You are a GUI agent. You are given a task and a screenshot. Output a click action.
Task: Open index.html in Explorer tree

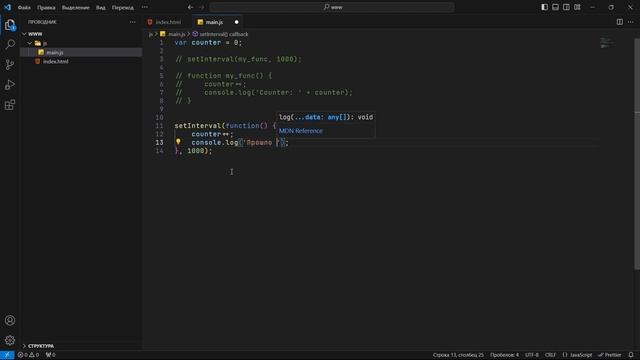tap(56, 61)
